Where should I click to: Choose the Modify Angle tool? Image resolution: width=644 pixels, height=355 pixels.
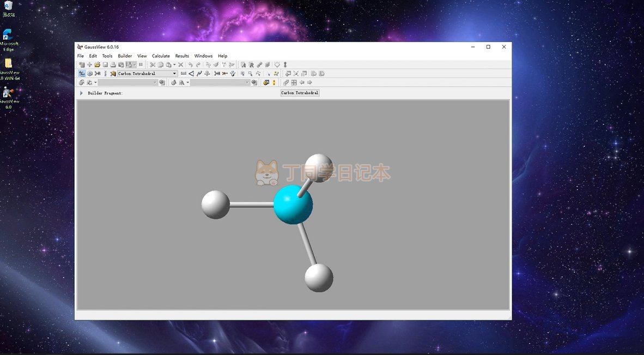[191, 74]
